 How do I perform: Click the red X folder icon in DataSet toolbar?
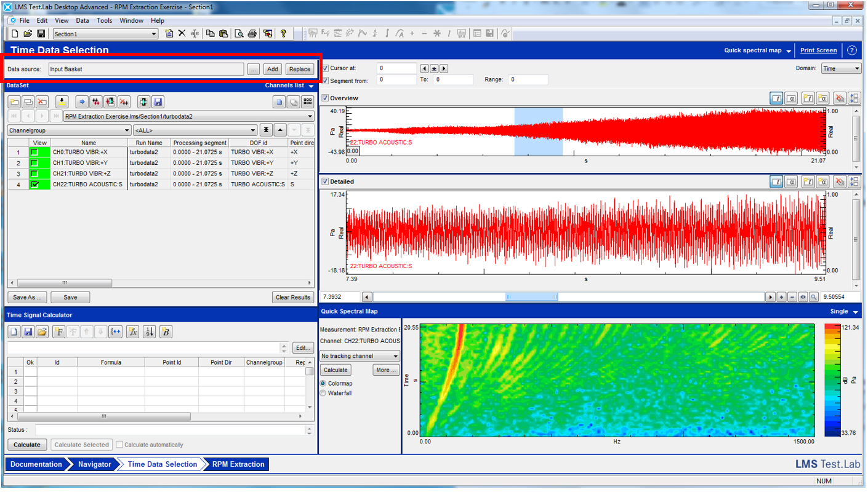pos(42,102)
